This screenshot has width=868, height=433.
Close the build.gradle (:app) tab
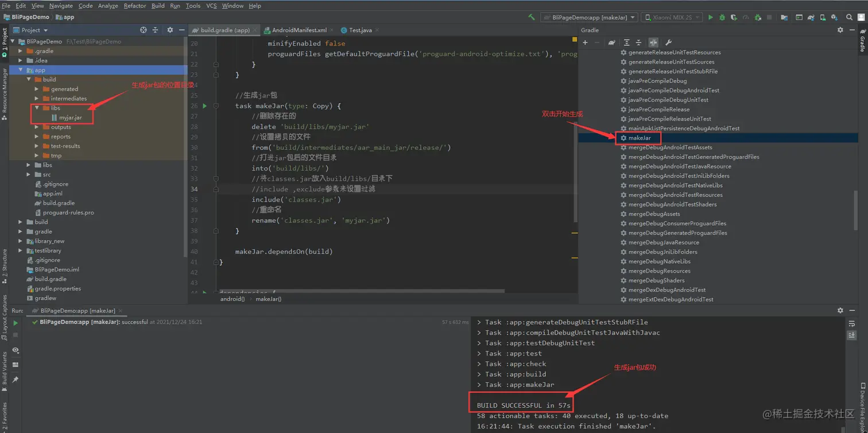[x=255, y=30]
